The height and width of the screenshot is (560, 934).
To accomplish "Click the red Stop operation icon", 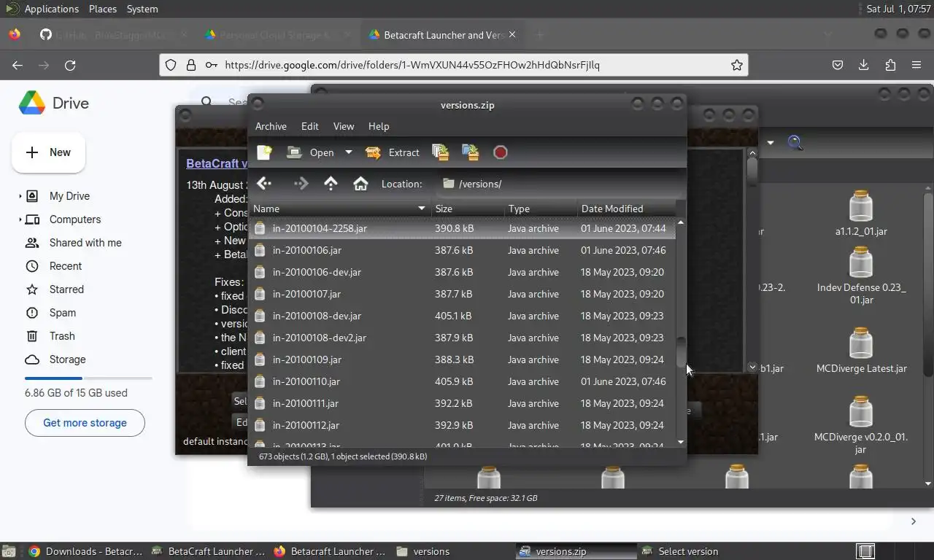I will (500, 152).
